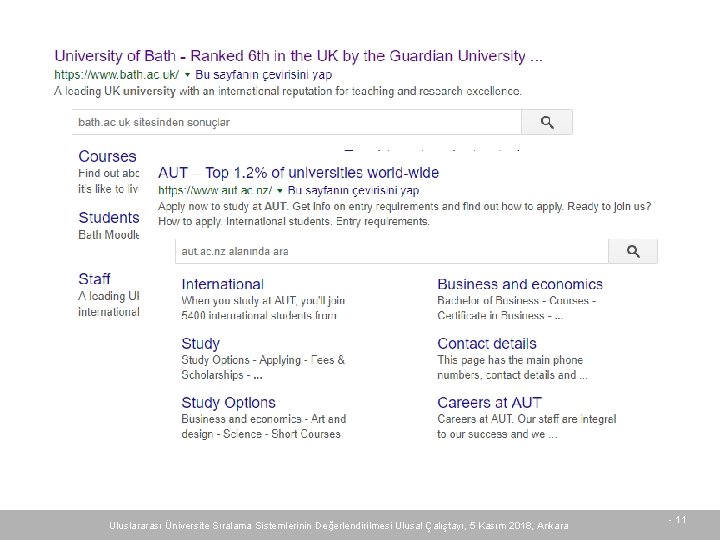Open the Careers at AUT sitelink
Viewport: 720px width, 540px height.
489,403
